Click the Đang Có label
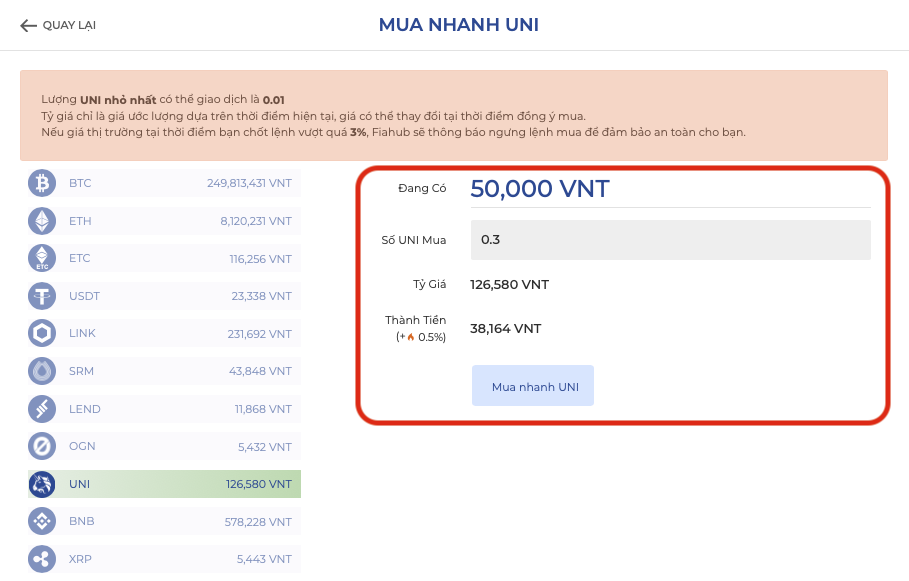Image resolution: width=909 pixels, height=581 pixels. click(422, 188)
